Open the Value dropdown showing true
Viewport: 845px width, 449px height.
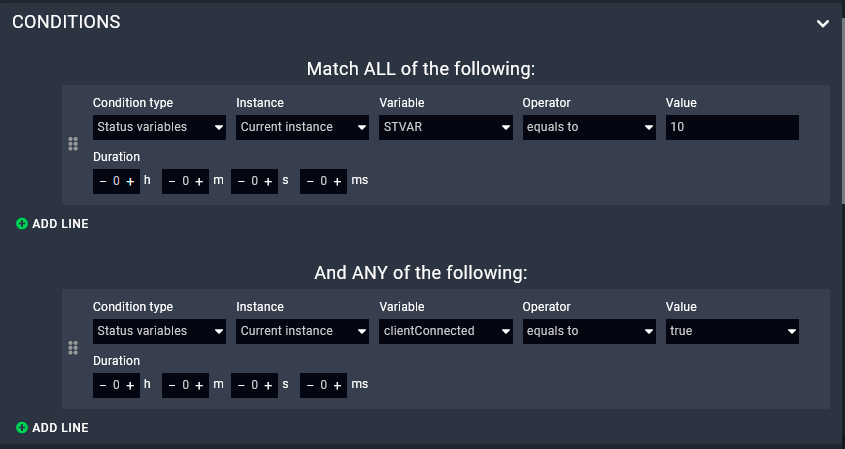[x=733, y=331]
